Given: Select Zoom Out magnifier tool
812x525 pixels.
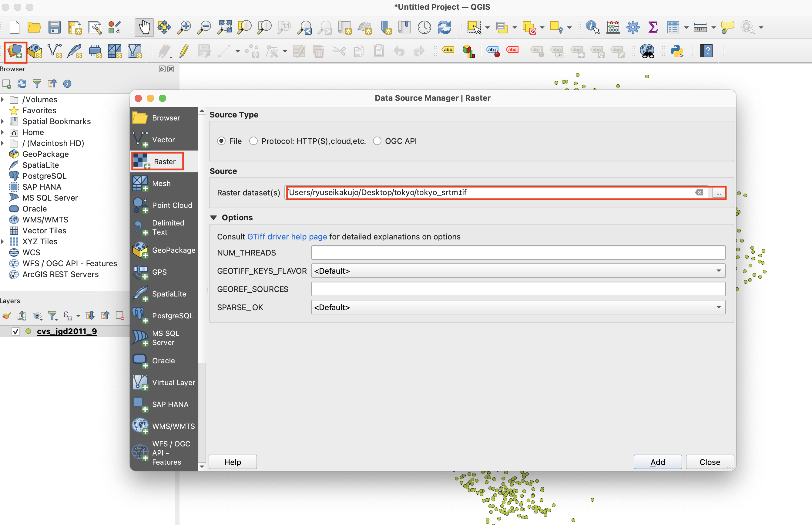Looking at the screenshot, I should [204, 27].
